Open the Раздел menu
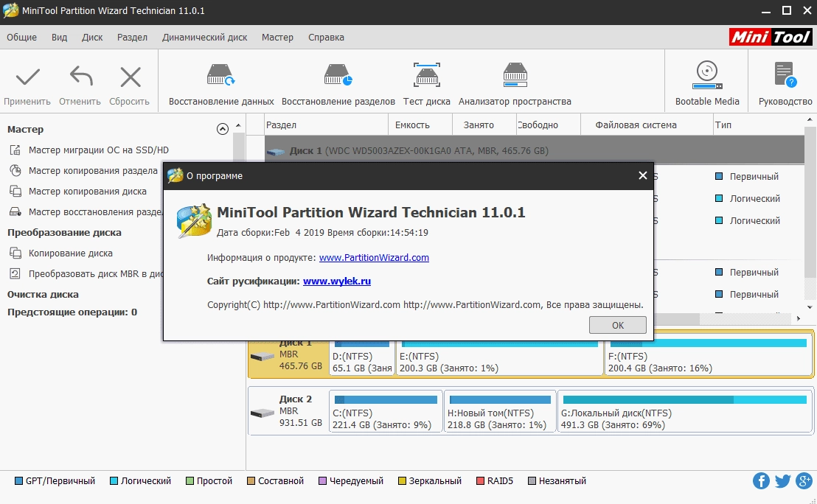This screenshot has height=504, width=817. pyautogui.click(x=132, y=38)
